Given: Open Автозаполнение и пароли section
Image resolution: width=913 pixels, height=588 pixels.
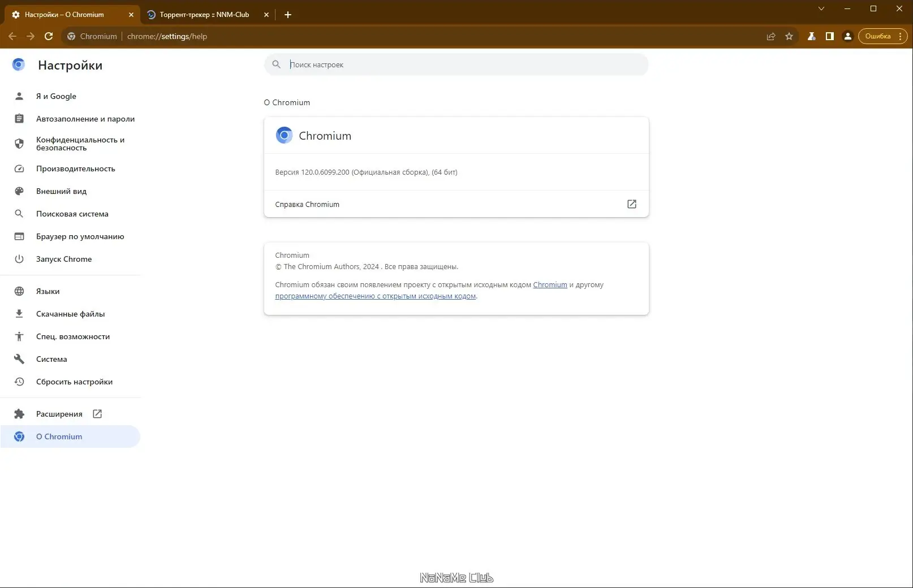Looking at the screenshot, I should [70, 119].
